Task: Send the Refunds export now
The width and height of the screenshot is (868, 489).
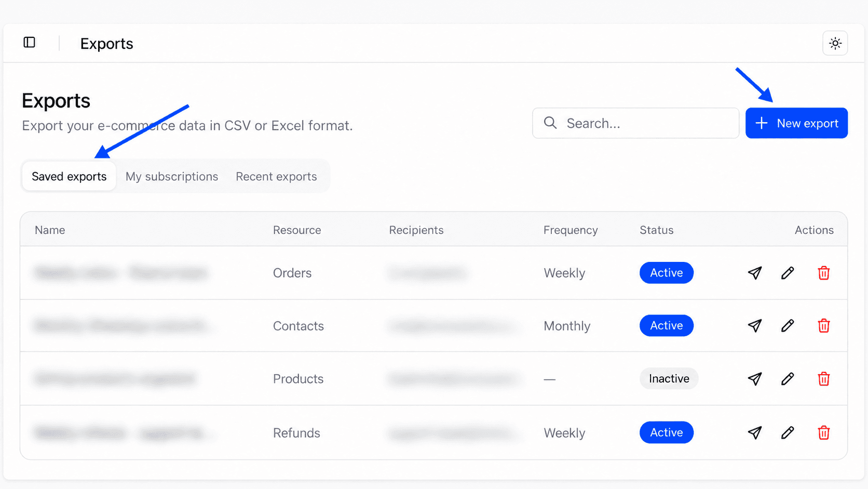Action: (x=755, y=432)
